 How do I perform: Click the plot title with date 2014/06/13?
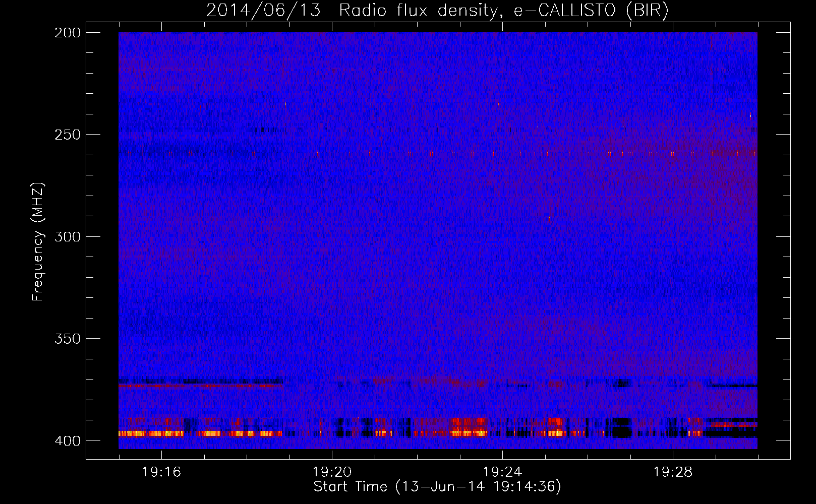tap(437, 11)
